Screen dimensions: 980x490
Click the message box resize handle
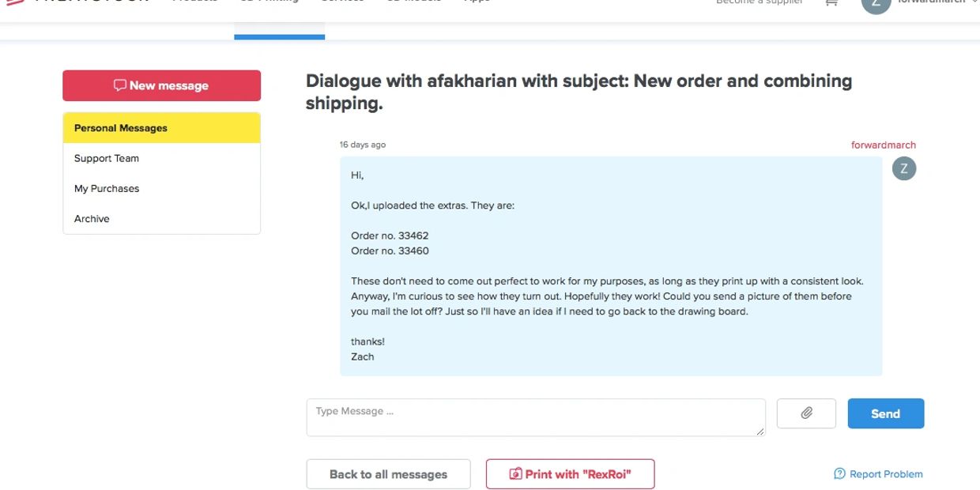pyautogui.click(x=760, y=431)
